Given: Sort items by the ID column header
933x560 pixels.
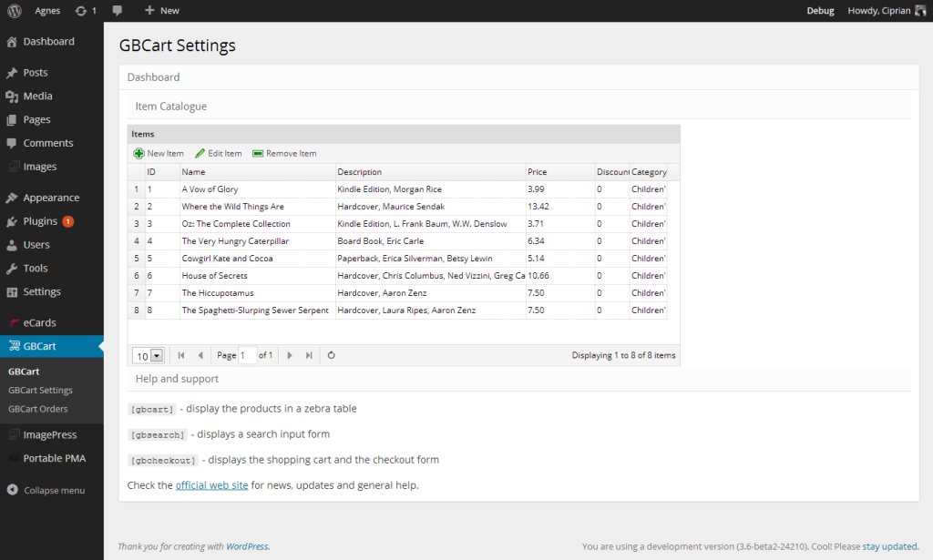Looking at the screenshot, I should (x=162, y=172).
